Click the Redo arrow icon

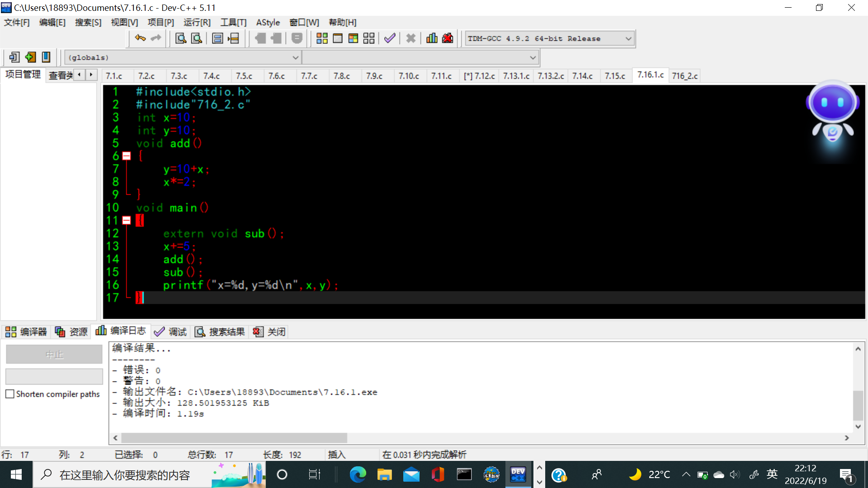(x=156, y=38)
